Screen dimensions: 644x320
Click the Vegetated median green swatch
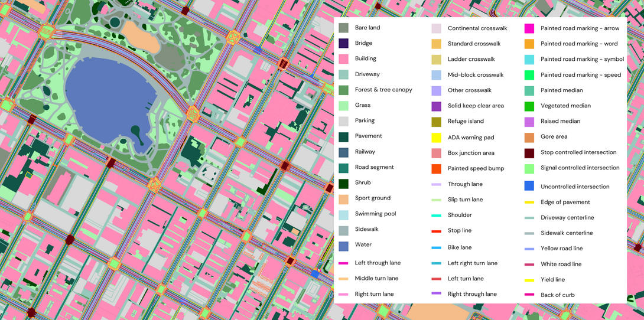click(x=529, y=106)
